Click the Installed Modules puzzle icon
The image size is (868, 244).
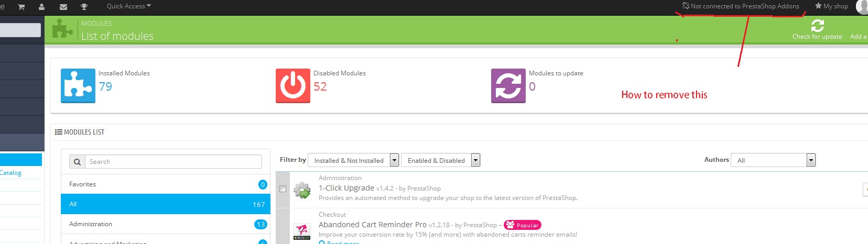[x=78, y=86]
